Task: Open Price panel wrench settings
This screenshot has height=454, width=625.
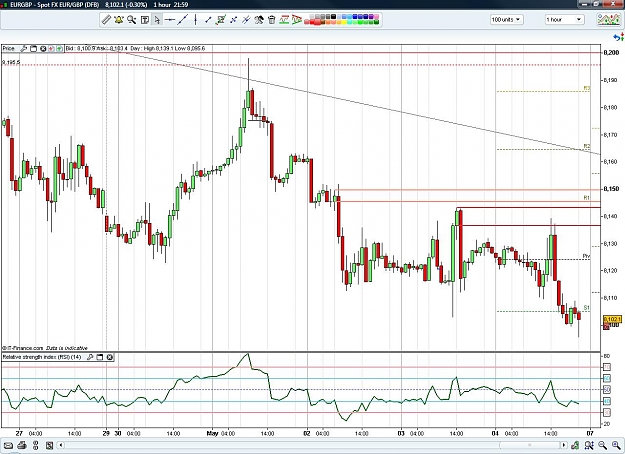Action: coord(24,49)
